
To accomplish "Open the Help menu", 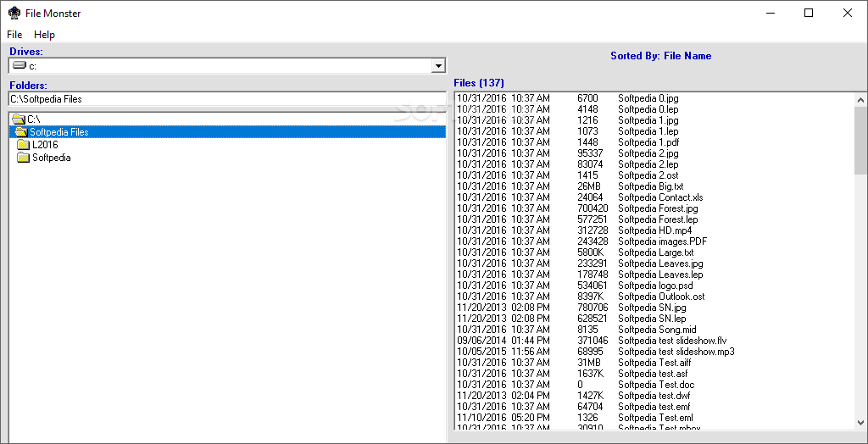I will pyautogui.click(x=44, y=35).
